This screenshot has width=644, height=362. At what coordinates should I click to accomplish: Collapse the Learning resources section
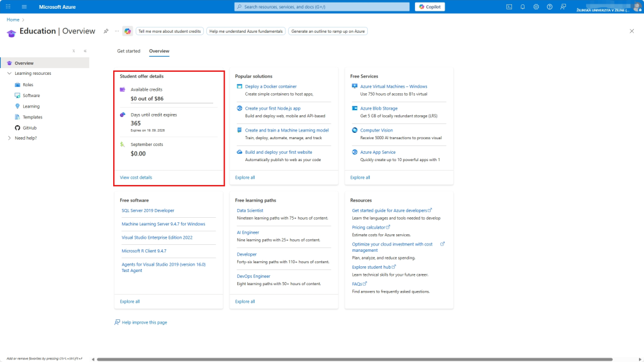[x=9, y=74]
